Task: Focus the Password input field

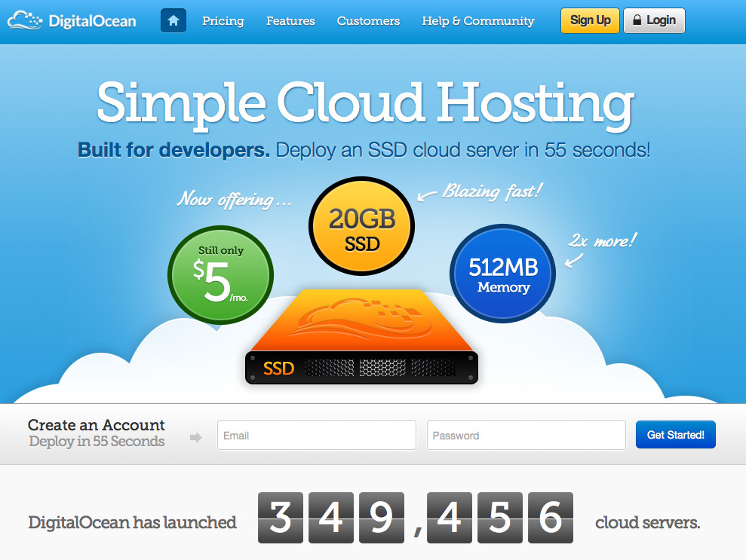Action: [x=526, y=435]
